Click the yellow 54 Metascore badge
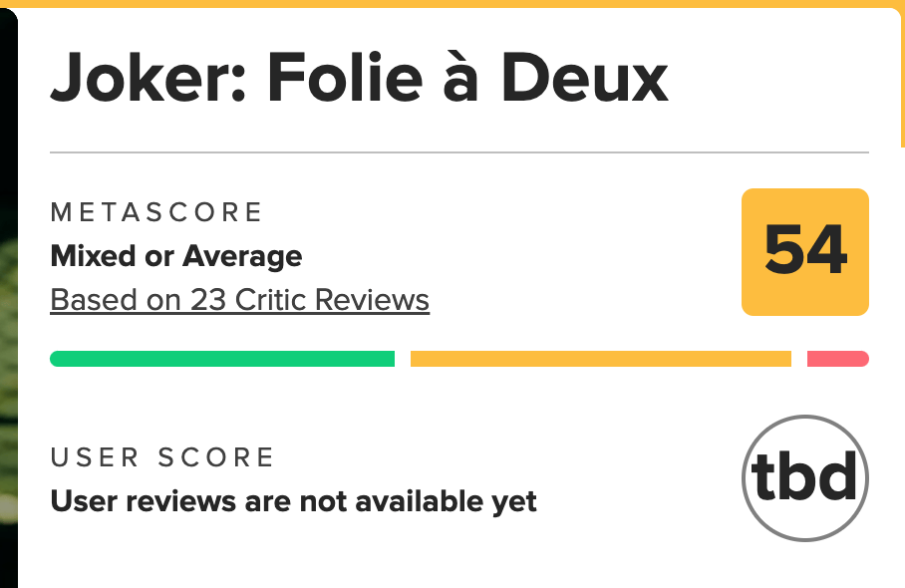The image size is (905, 588). 805,251
